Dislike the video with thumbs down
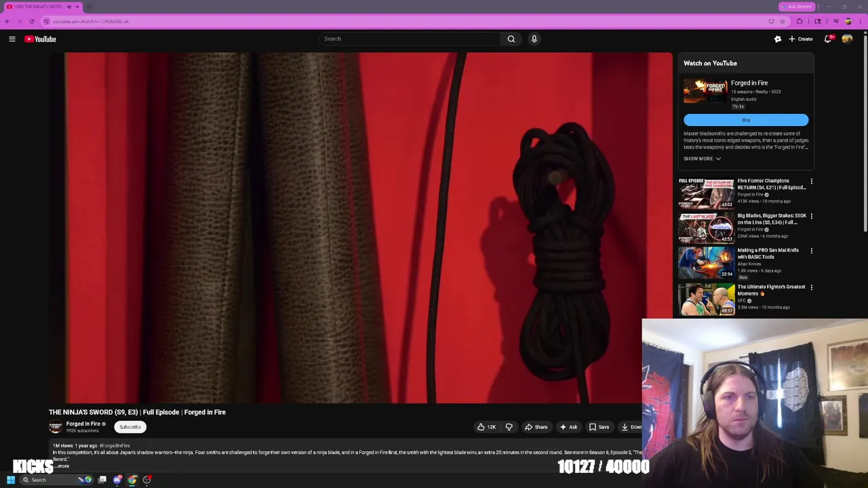868x488 pixels. [509, 427]
